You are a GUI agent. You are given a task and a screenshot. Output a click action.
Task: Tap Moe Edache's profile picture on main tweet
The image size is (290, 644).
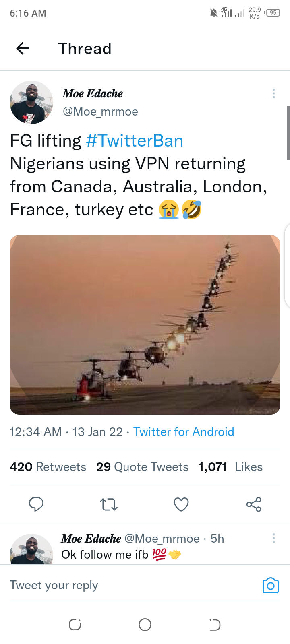[31, 102]
